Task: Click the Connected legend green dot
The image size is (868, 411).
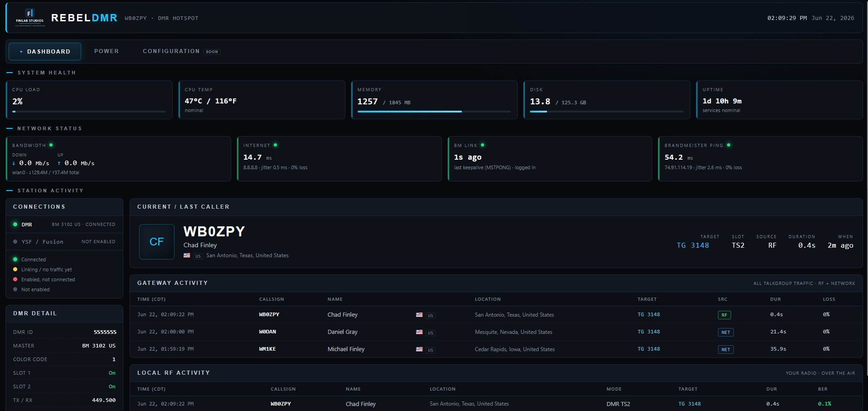Action: click(15, 259)
